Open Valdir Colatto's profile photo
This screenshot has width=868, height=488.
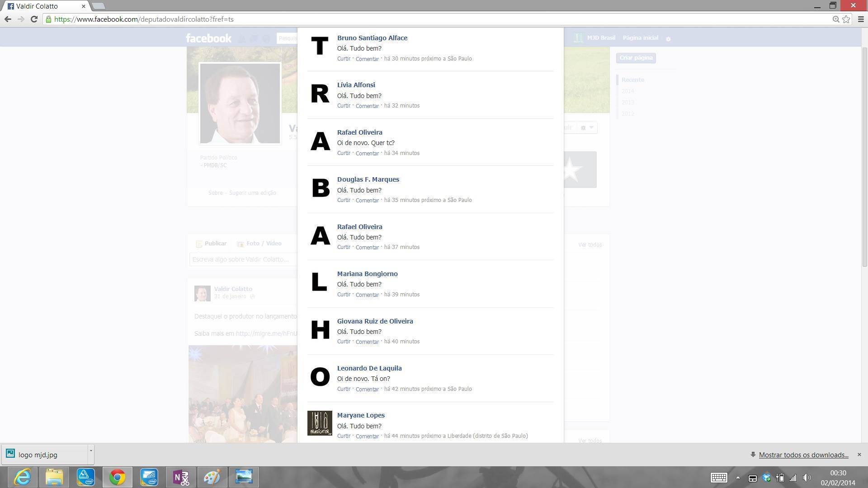coord(240,103)
